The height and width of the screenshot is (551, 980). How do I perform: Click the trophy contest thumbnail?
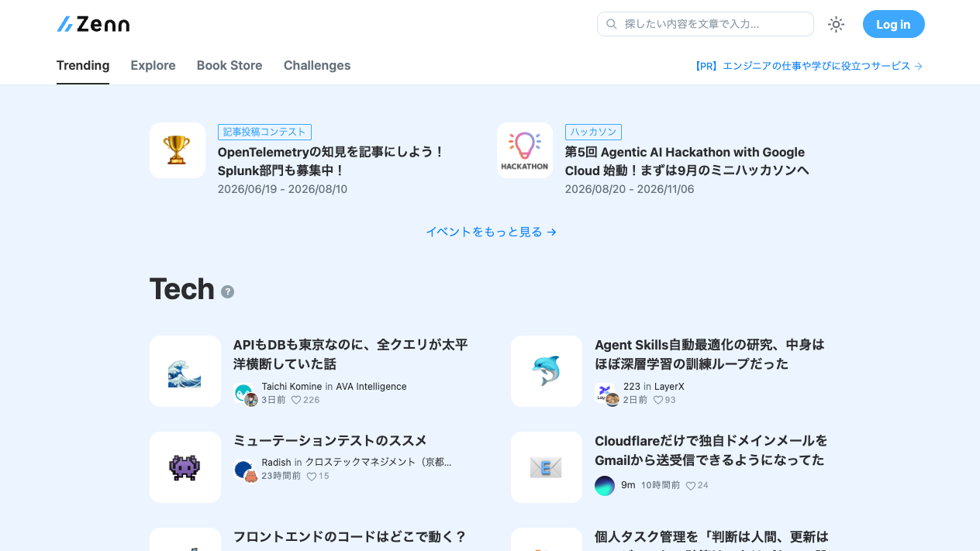178,150
